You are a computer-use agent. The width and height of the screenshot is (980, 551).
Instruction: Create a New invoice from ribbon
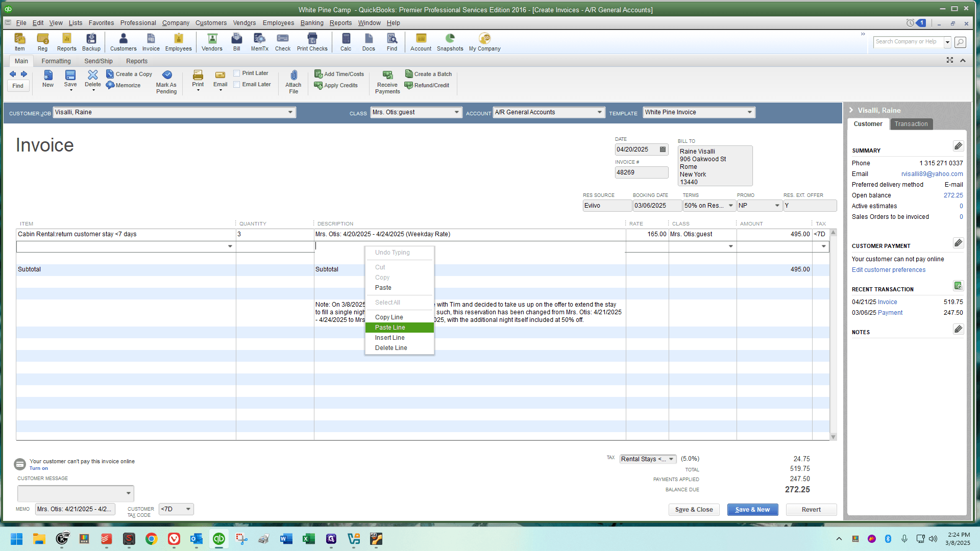pyautogui.click(x=48, y=79)
